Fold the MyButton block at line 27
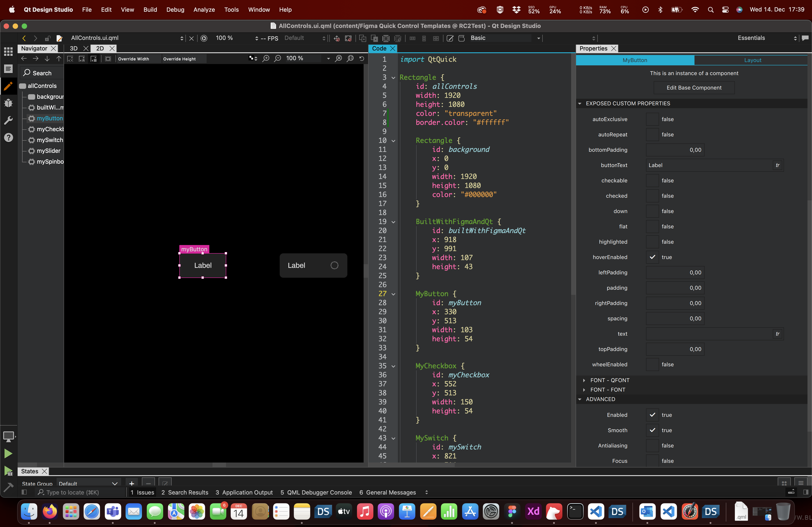This screenshot has height=527, width=812. pos(393,294)
